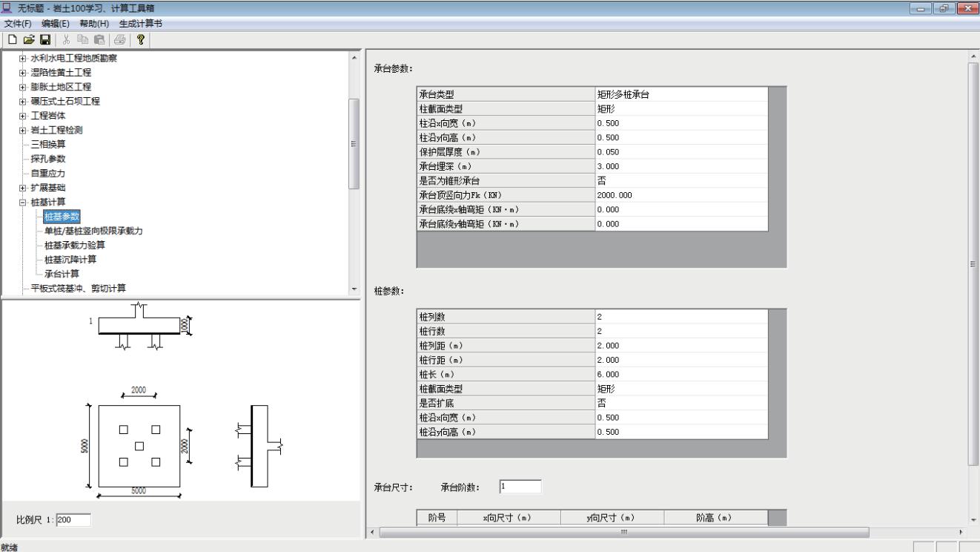Expand the 水利水电工程地质勘察 tree node
Viewport: 980px width, 552px height.
tap(23, 59)
